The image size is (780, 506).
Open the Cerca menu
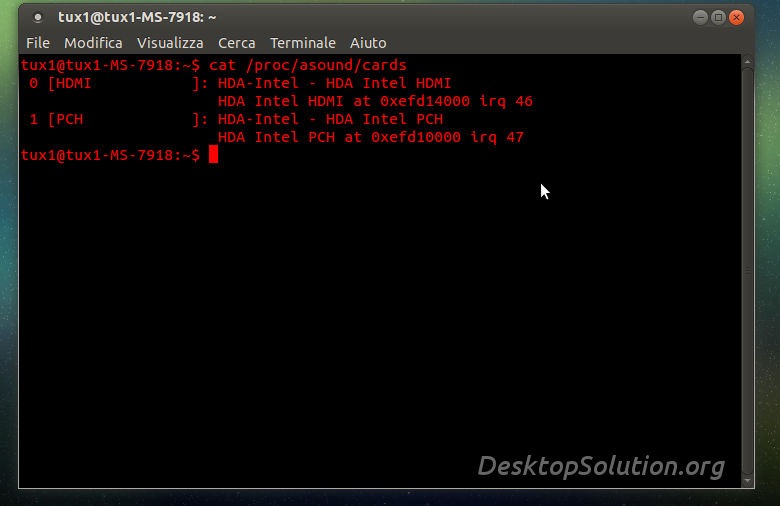coord(237,43)
